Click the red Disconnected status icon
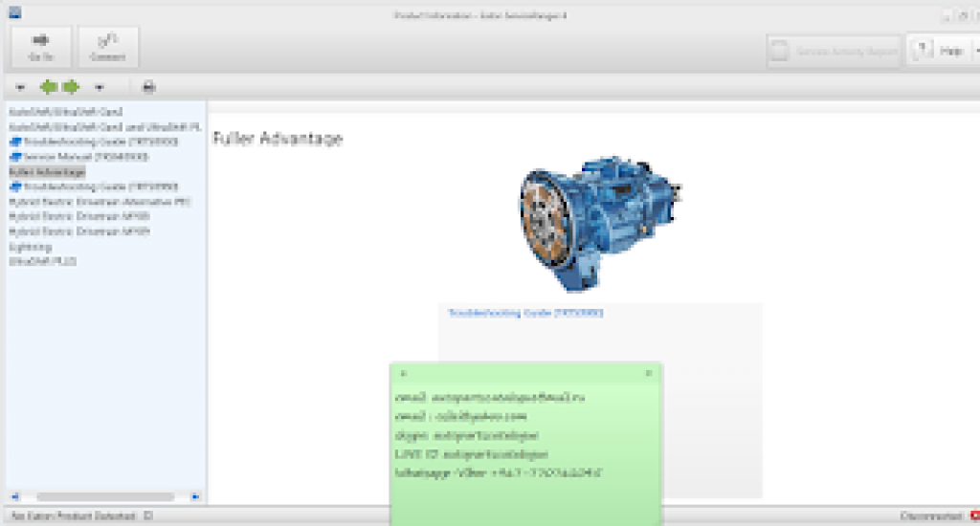 point(974,516)
